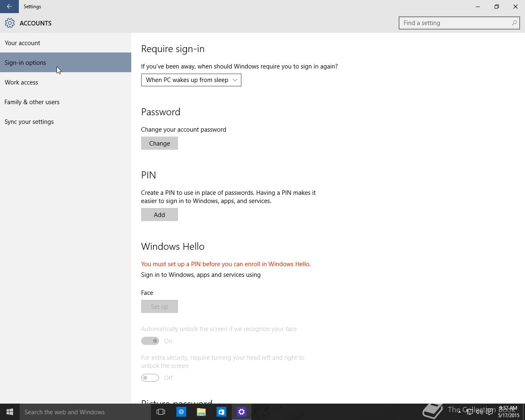Show hidden system tray icons
This screenshot has width=525, height=420.
point(459,412)
